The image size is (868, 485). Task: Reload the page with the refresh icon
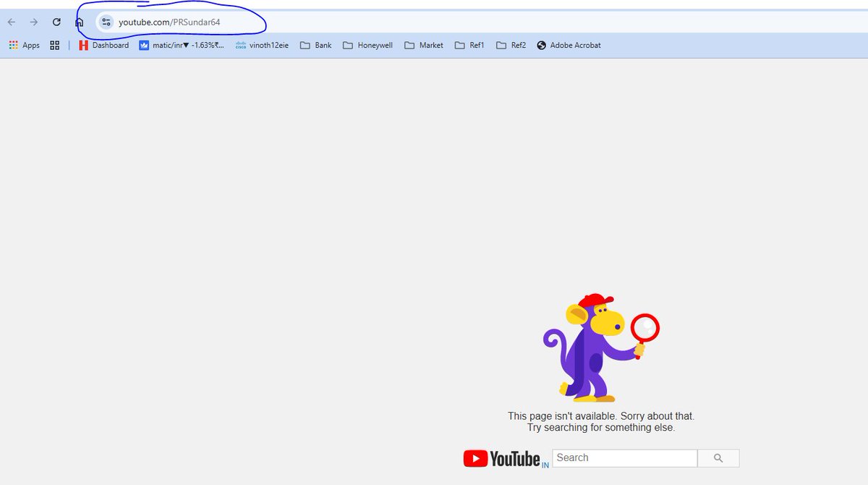pyautogui.click(x=56, y=22)
